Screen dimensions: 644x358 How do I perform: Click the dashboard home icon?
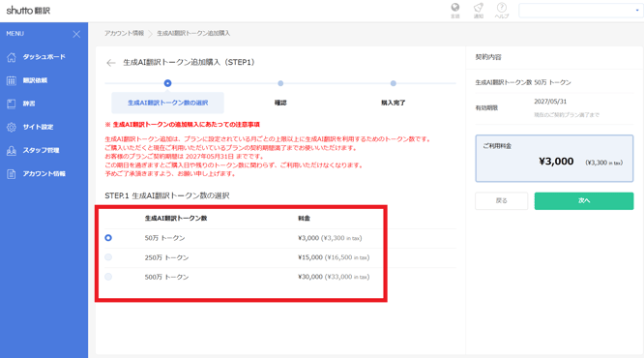click(12, 57)
